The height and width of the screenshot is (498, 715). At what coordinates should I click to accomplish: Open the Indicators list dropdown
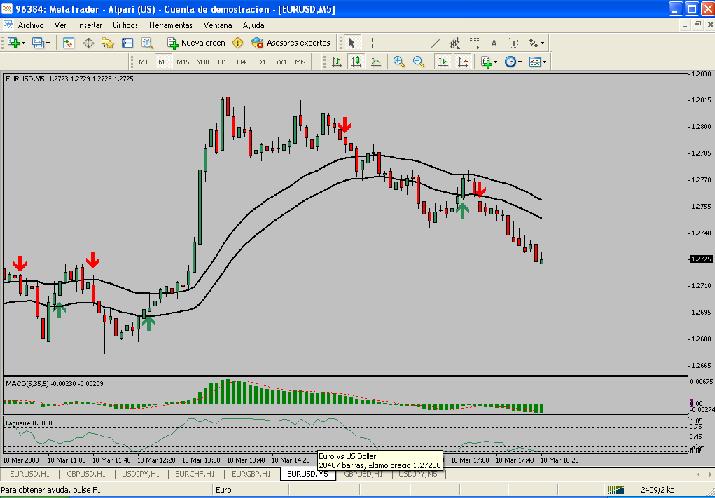point(489,62)
